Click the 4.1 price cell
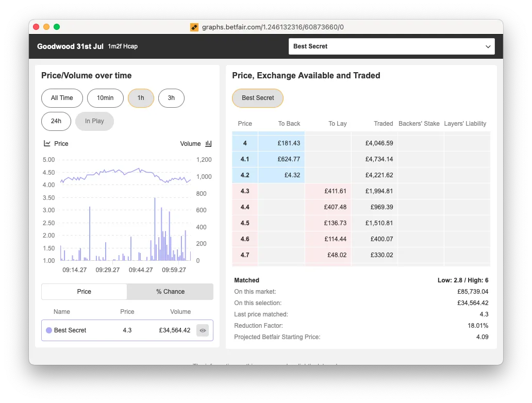The width and height of the screenshot is (532, 403). click(x=245, y=159)
